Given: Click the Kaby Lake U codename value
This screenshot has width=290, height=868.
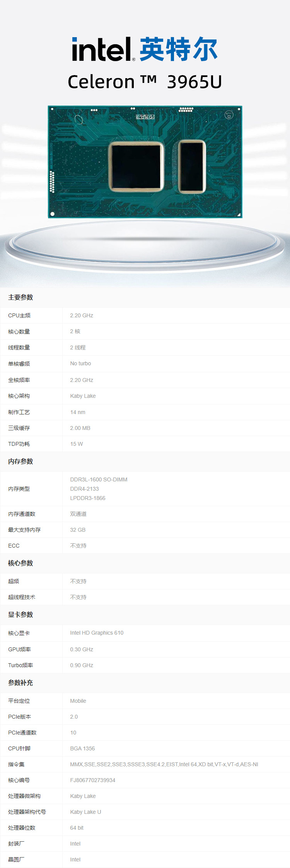Looking at the screenshot, I should point(85,812).
